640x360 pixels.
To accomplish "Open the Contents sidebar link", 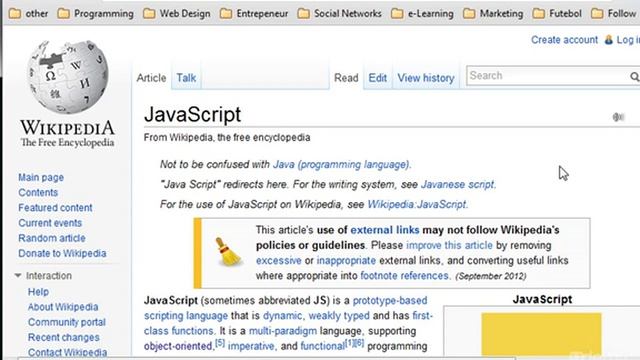I will 38,192.
